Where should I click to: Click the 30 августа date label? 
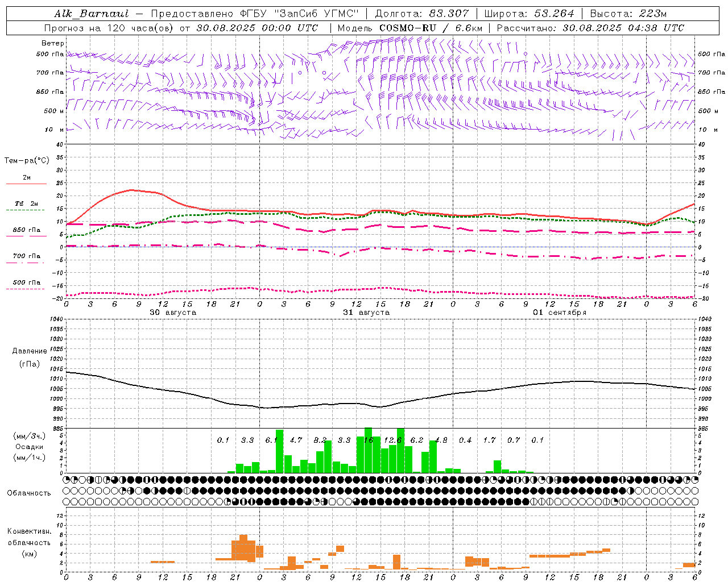(173, 313)
